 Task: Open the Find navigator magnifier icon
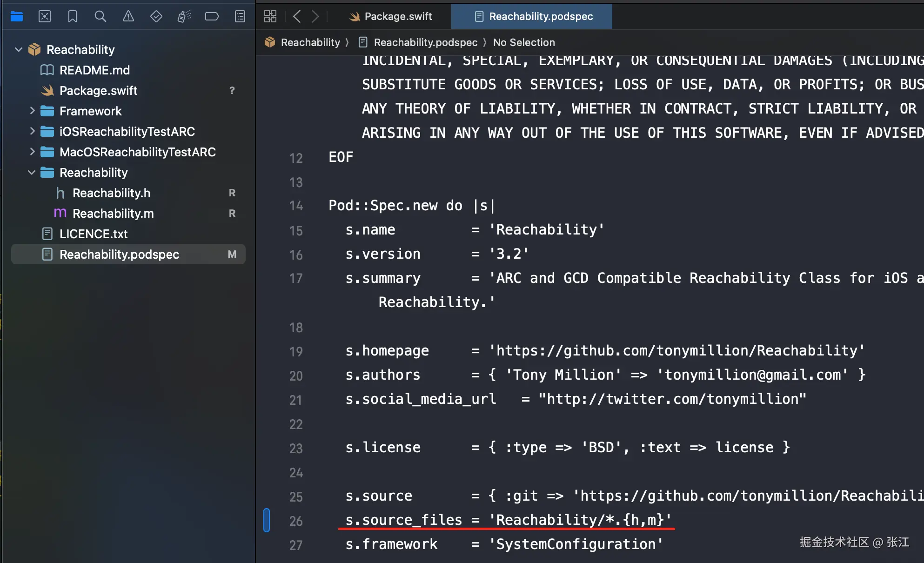click(x=100, y=17)
